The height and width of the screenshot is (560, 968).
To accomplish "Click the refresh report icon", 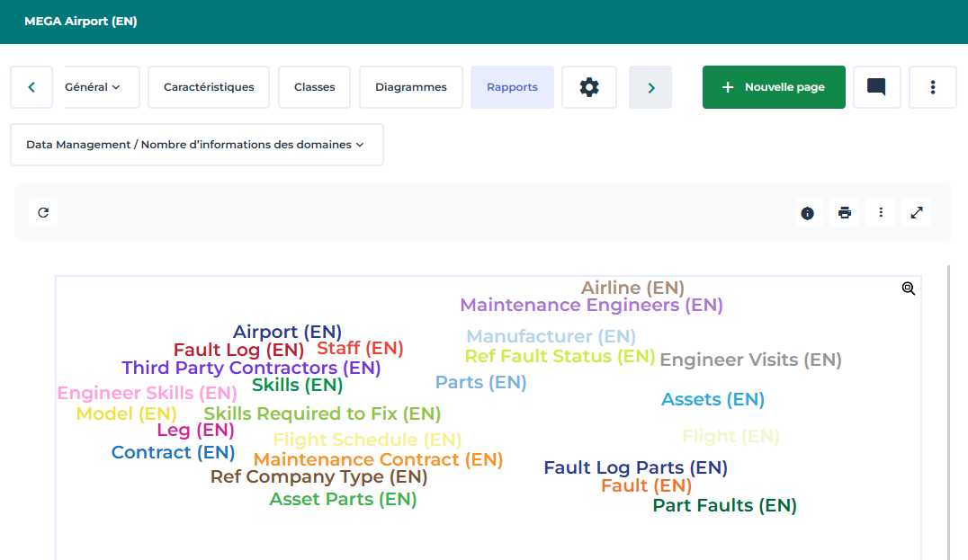I will coord(43,213).
